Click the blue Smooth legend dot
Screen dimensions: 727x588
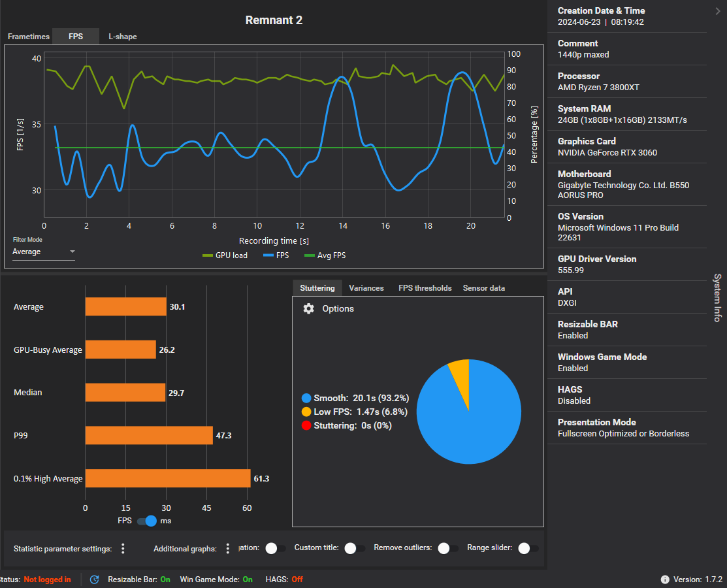click(306, 399)
